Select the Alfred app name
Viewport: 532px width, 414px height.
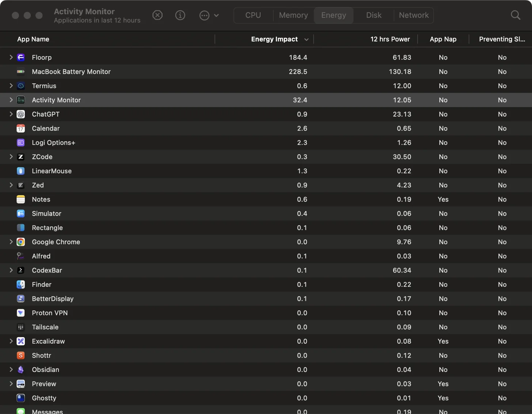41,256
